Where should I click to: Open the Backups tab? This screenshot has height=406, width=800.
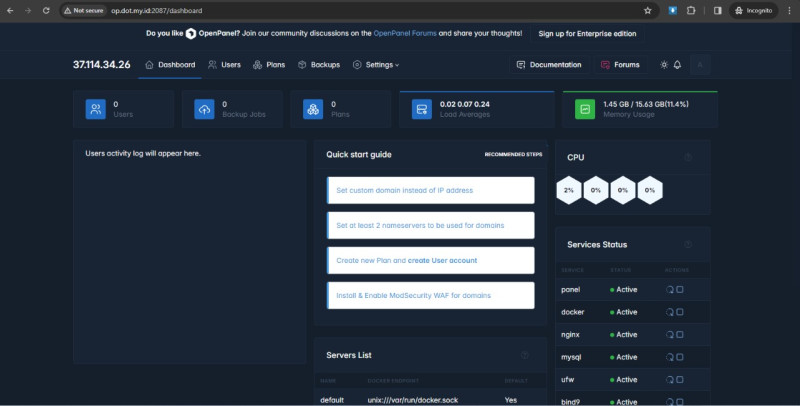tap(319, 65)
